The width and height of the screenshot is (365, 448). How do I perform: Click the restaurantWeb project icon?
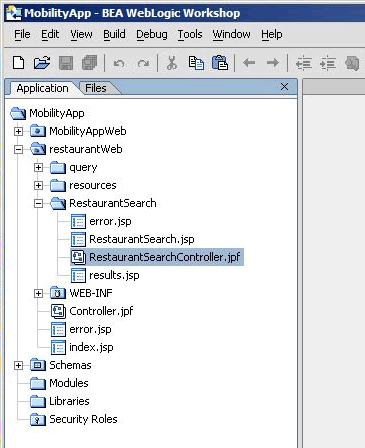(x=38, y=149)
